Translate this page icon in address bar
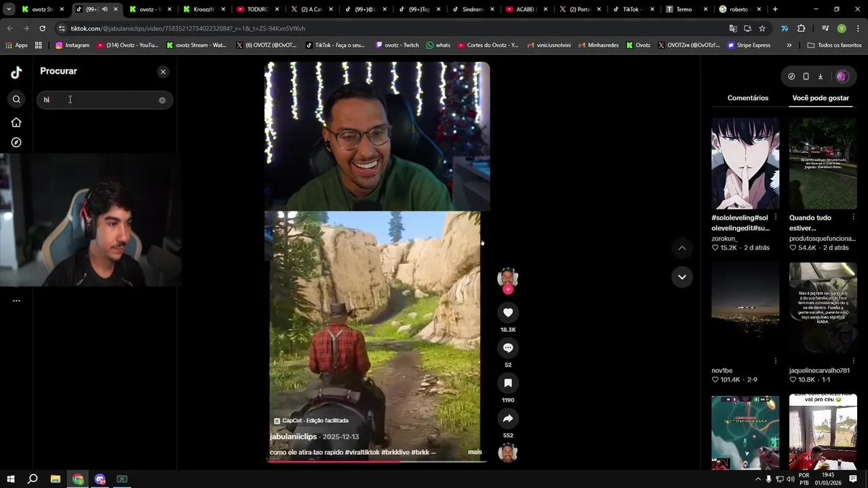 coord(733,28)
